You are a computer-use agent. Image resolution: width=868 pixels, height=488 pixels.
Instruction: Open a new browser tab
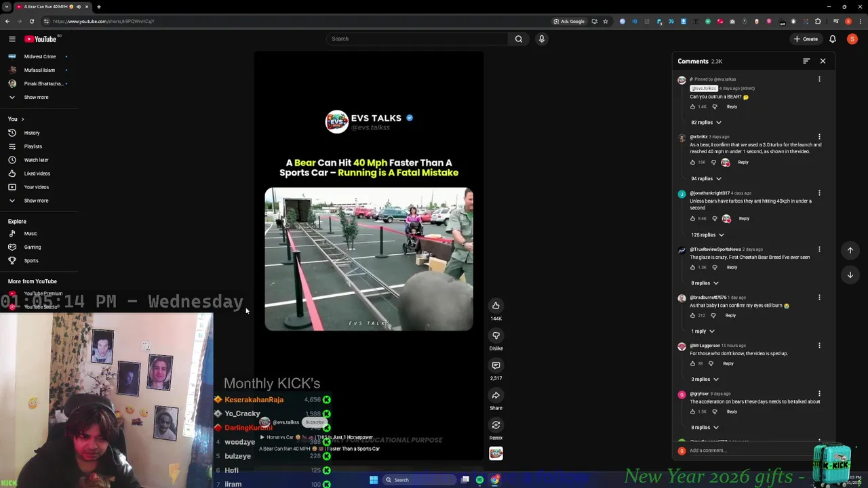[98, 7]
